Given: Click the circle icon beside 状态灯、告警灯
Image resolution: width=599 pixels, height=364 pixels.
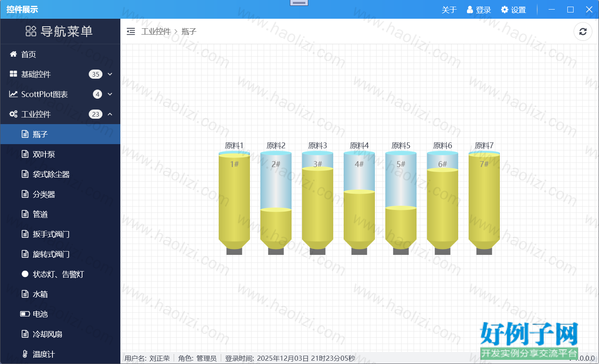Looking at the screenshot, I should point(25,274).
